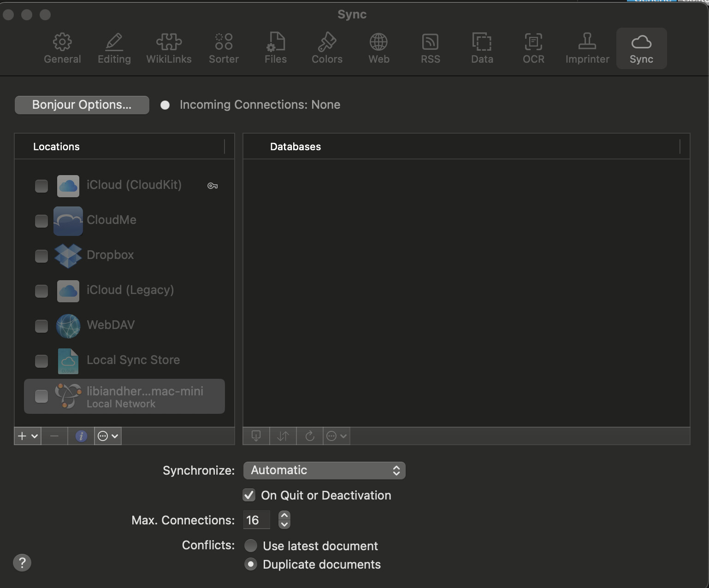
Task: Increase Max. Connections with the up arrow
Action: 284,516
